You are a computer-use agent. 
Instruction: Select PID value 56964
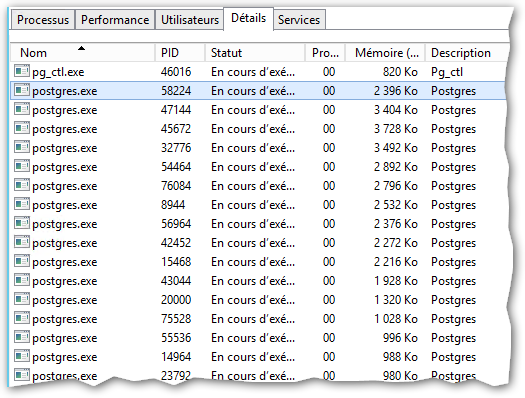coord(176,224)
